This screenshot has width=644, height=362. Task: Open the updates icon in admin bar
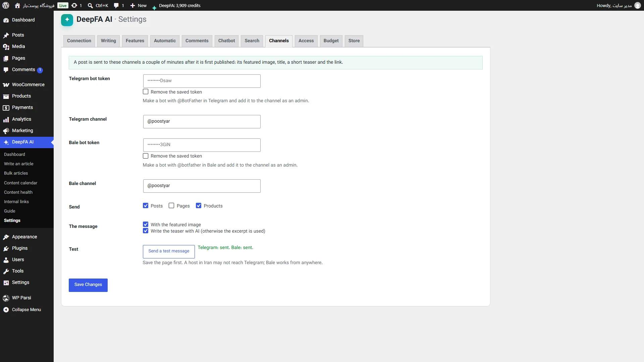tap(74, 5)
